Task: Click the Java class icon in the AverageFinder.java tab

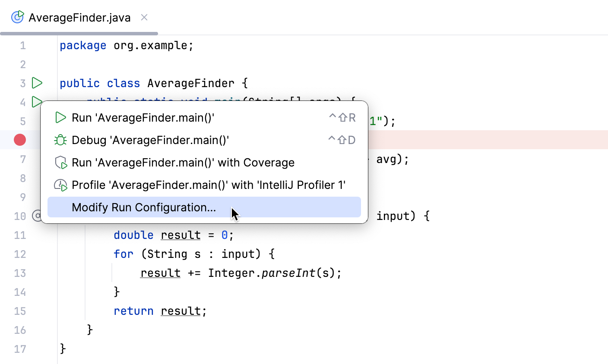Action: [x=17, y=17]
